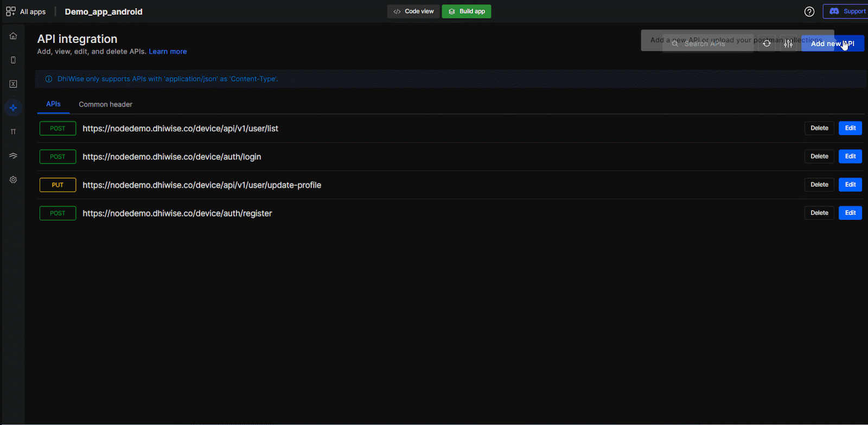
Task: Click the mobile screens icon in the sidebar
Action: 13,60
